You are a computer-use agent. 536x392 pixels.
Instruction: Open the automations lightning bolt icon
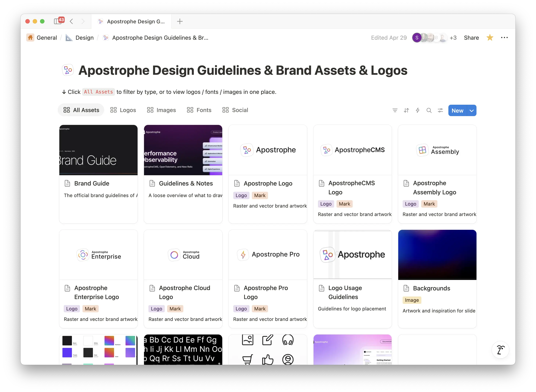point(418,110)
